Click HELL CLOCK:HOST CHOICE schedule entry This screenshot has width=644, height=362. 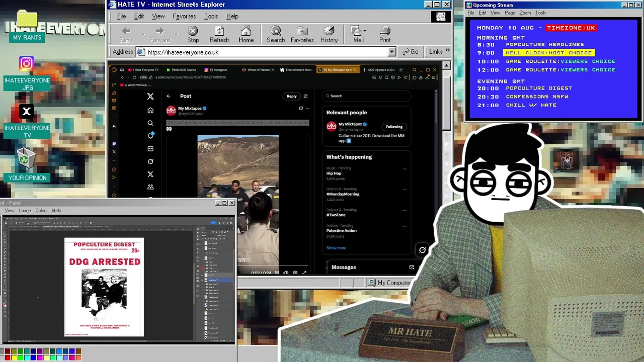[548, 53]
